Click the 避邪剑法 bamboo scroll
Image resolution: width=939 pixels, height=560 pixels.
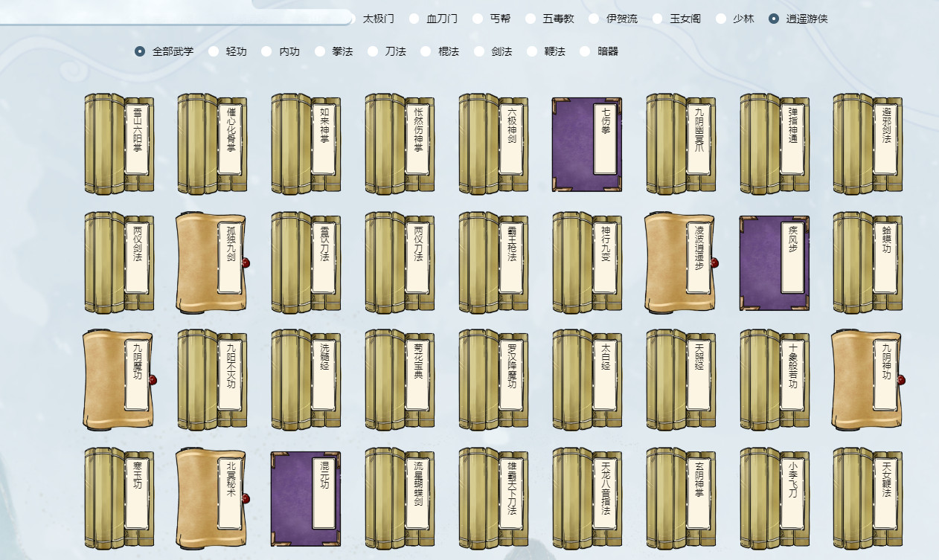[x=868, y=144]
